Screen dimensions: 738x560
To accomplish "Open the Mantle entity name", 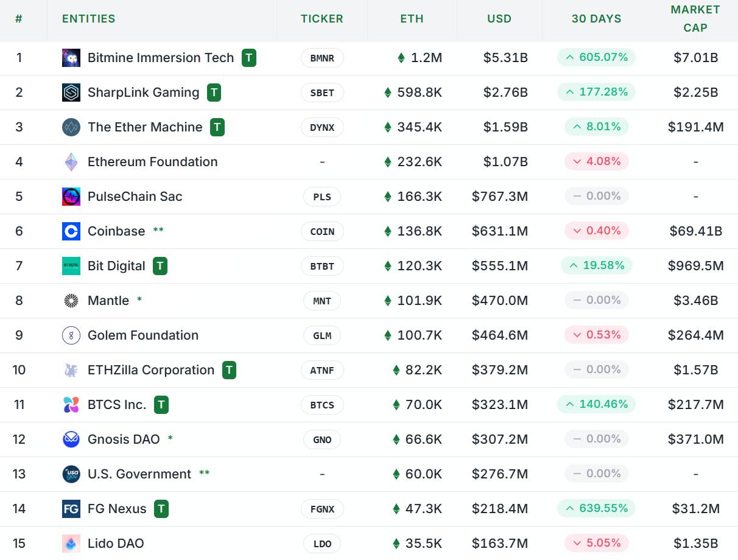I will (108, 301).
